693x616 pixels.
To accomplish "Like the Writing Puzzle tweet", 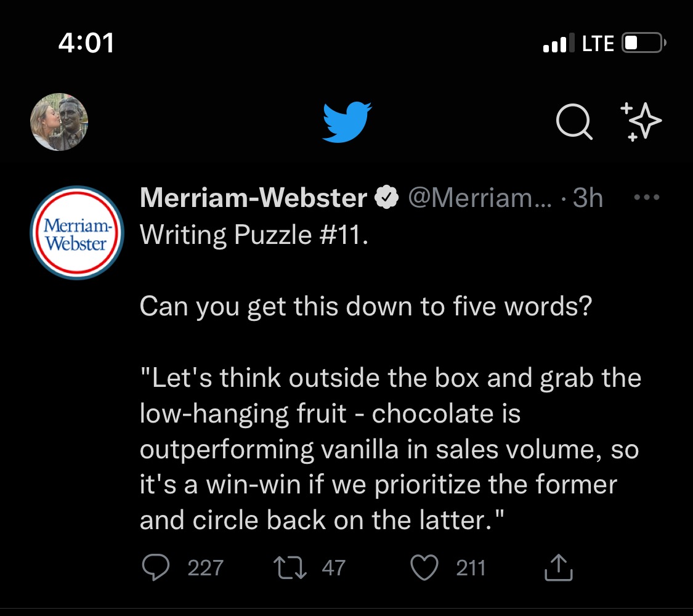I will [424, 567].
